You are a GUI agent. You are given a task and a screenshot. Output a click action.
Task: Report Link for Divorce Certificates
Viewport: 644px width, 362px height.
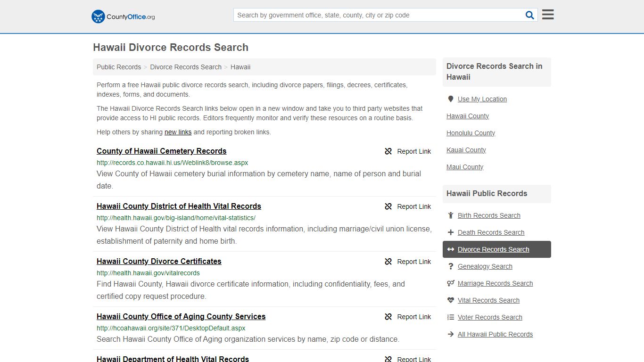[x=414, y=262]
